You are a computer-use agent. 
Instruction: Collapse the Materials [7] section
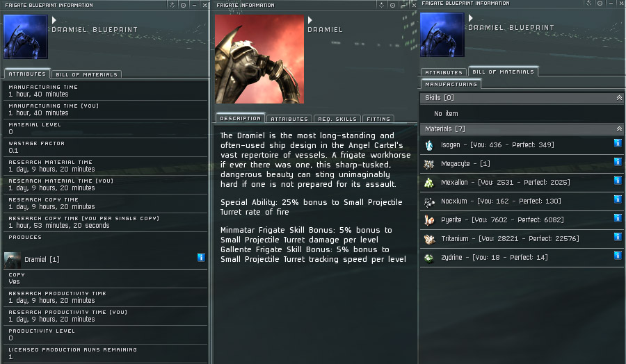click(619, 129)
